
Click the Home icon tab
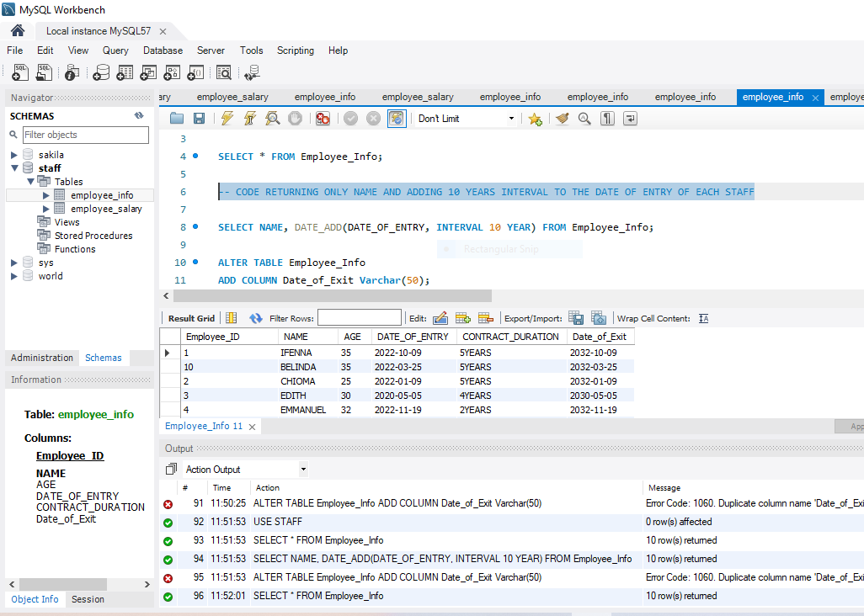tap(18, 30)
